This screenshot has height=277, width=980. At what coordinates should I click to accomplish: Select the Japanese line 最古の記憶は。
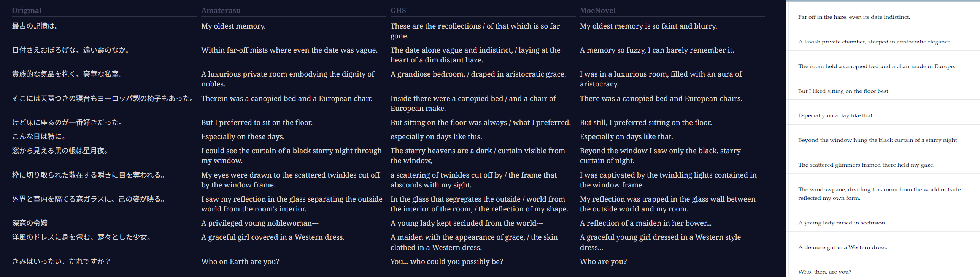pos(35,26)
